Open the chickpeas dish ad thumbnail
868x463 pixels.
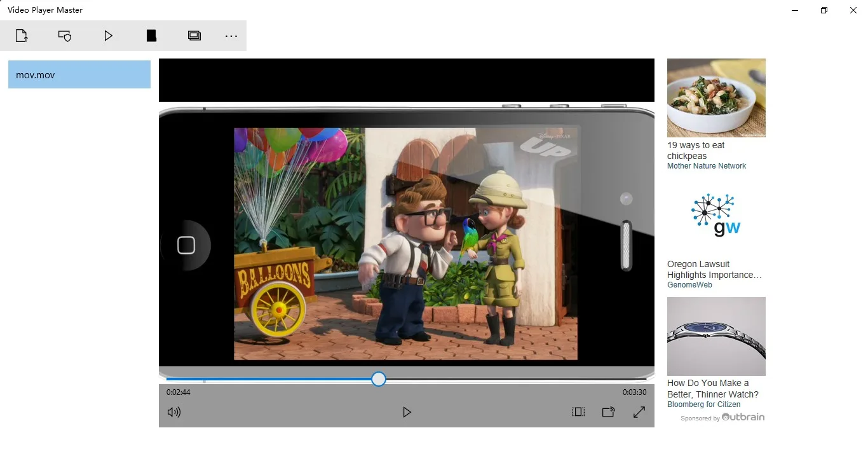tap(716, 98)
